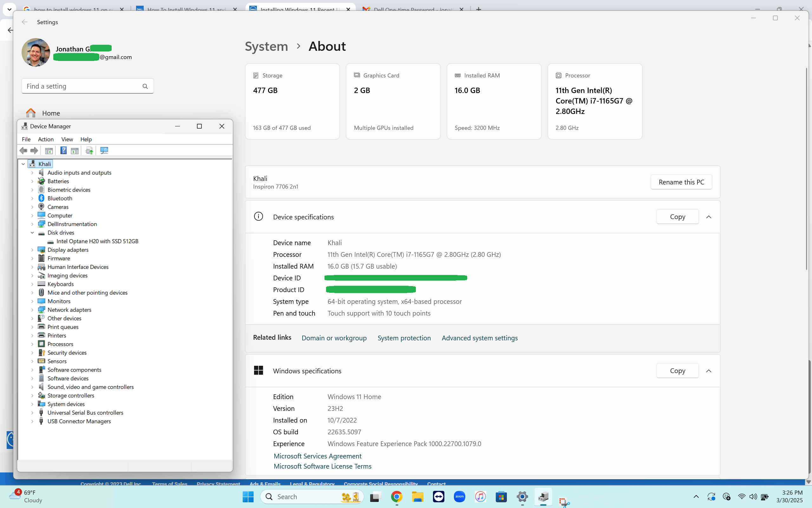The image size is (812, 508).
Task: Open Microsoft Store from the taskbar
Action: pos(501,497)
